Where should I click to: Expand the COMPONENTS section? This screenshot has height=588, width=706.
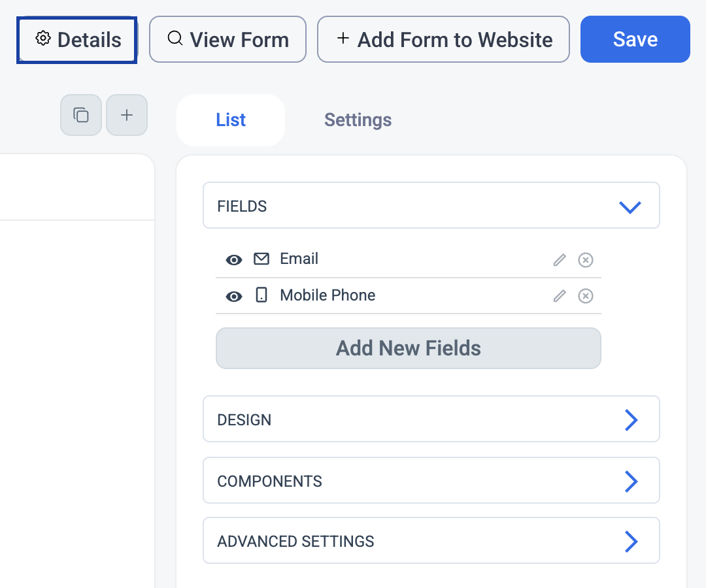(x=431, y=480)
